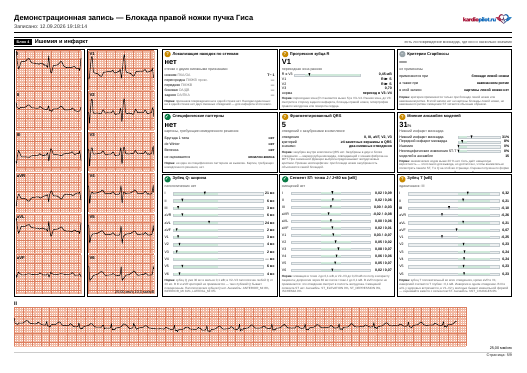This screenshot has height=373, width=527.
Task: Click the black section badge left of 'Ишемия и инфаркт'
Action: 23,42
